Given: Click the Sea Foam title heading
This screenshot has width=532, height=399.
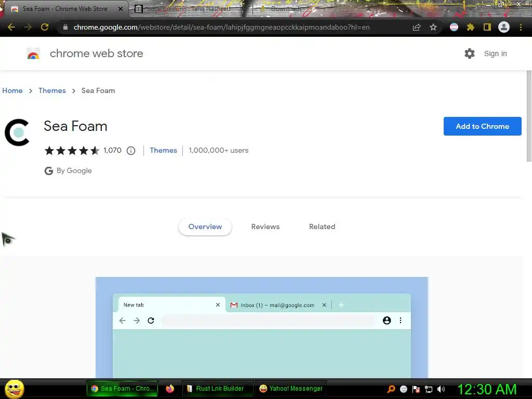Looking at the screenshot, I should coord(75,126).
